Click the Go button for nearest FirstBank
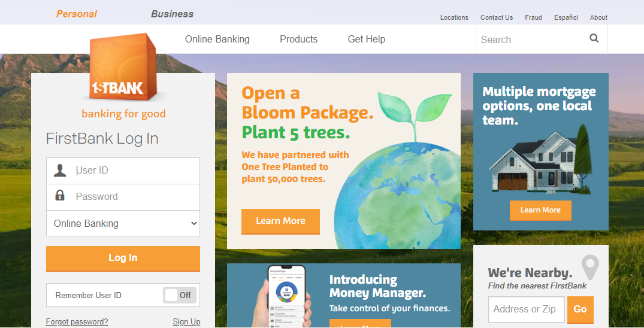This screenshot has height=328, width=644. [x=580, y=309]
